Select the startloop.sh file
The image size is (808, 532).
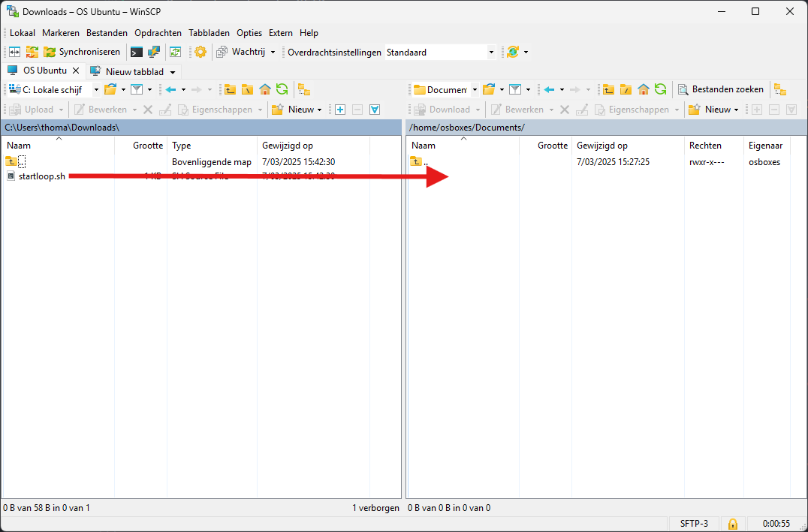click(x=41, y=176)
